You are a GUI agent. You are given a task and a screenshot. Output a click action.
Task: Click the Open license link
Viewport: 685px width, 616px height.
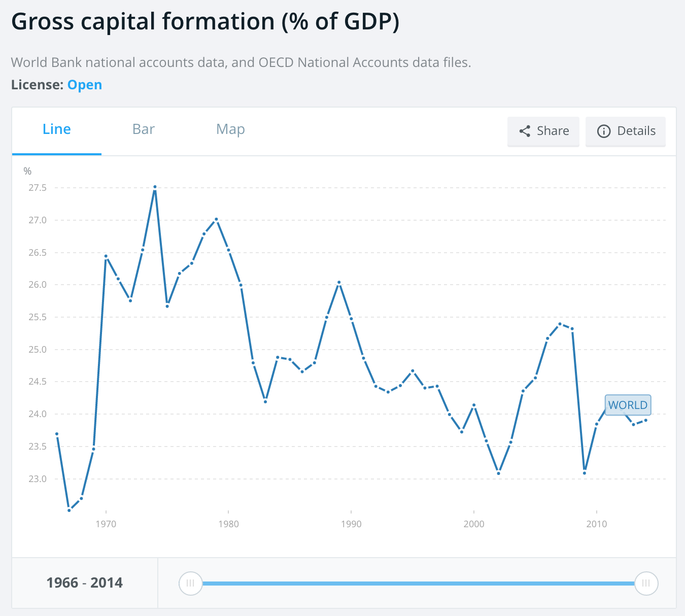pos(85,85)
